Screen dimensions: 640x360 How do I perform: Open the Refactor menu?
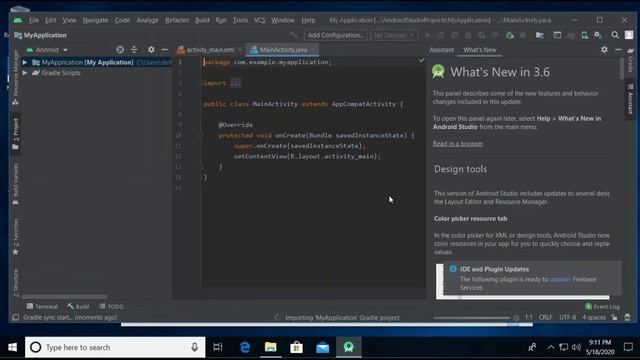[177, 20]
